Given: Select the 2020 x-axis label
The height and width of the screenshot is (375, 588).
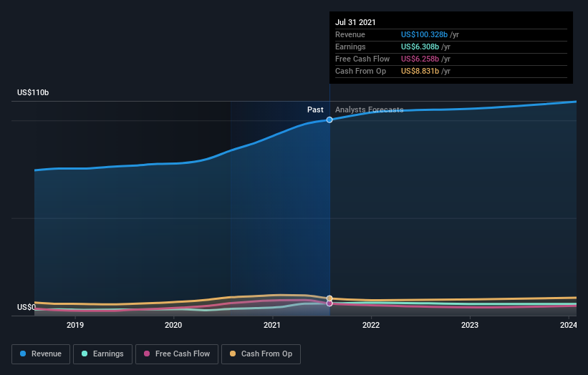Looking at the screenshot, I should point(173,325).
